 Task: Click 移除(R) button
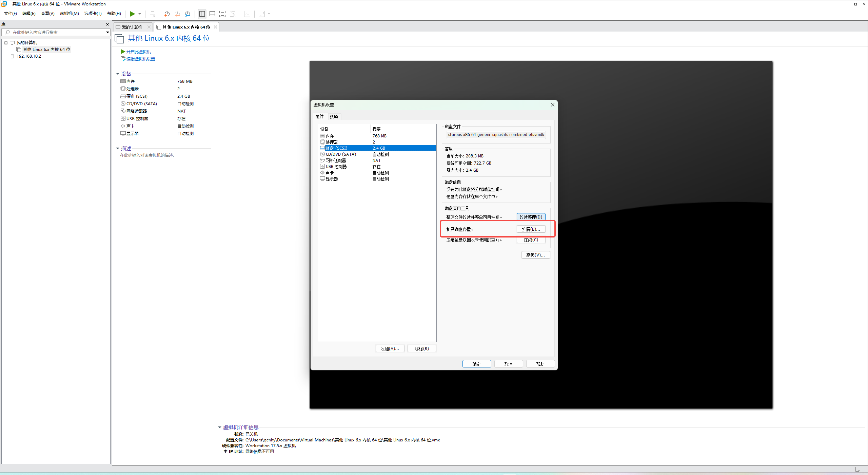click(421, 349)
